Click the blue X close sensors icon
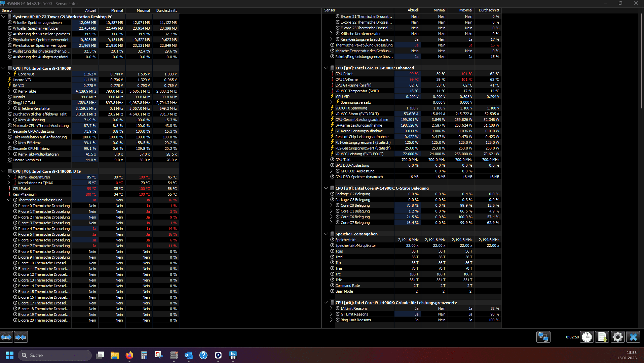 pyautogui.click(x=633, y=337)
